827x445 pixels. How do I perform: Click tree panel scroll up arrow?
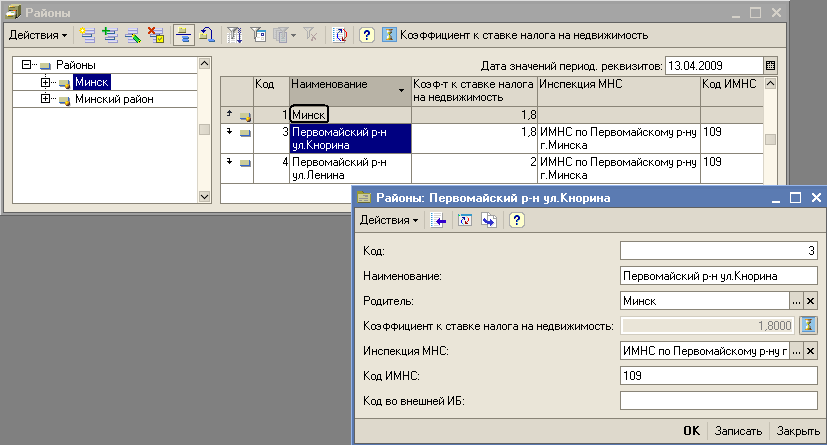(204, 64)
